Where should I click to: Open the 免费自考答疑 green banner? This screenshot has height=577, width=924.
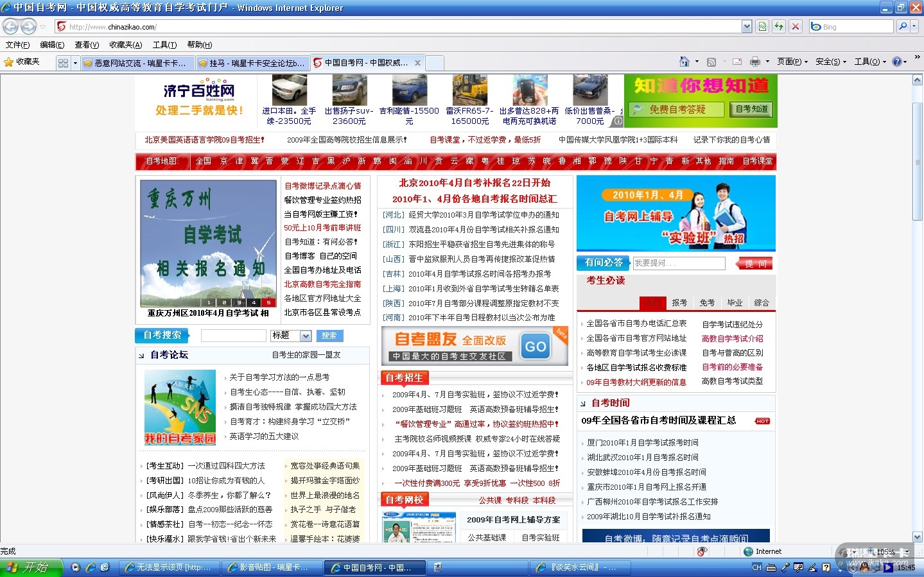coord(677,110)
